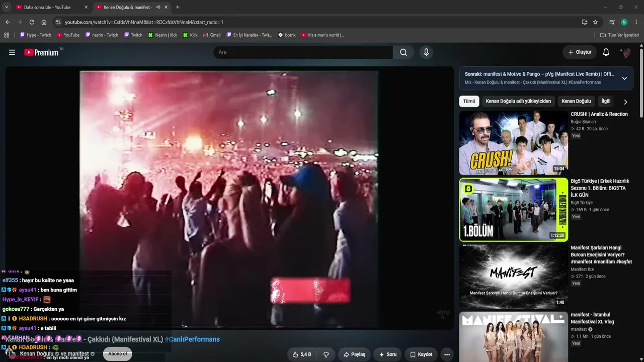Viewport: 644px width, 362px height.
Task: Open the #CanlıPerformans hashtag link
Action: point(192,339)
